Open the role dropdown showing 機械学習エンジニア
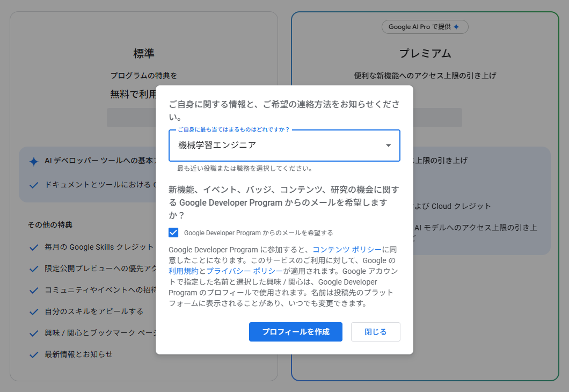The height and width of the screenshot is (392, 569). [284, 145]
